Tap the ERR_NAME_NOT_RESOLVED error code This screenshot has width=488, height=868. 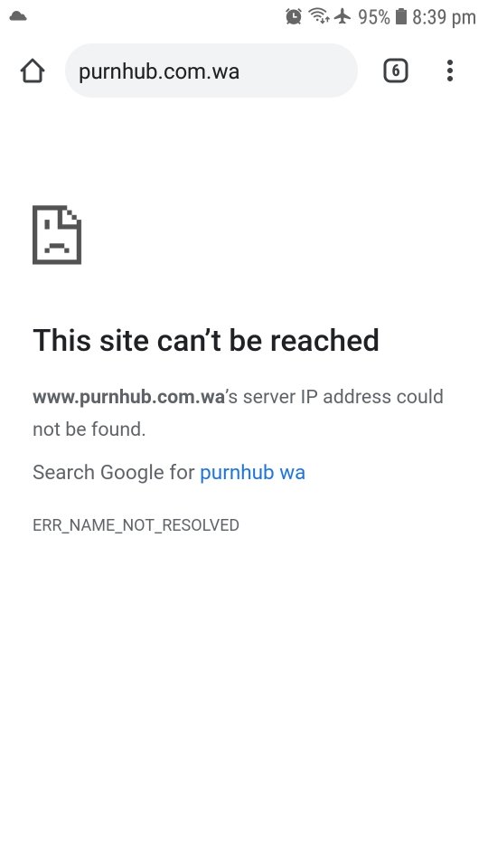(136, 524)
